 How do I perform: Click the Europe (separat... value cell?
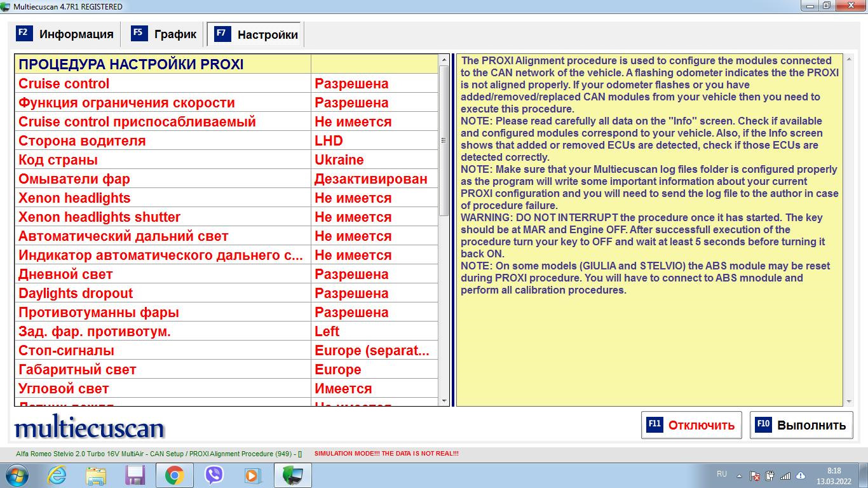click(375, 350)
